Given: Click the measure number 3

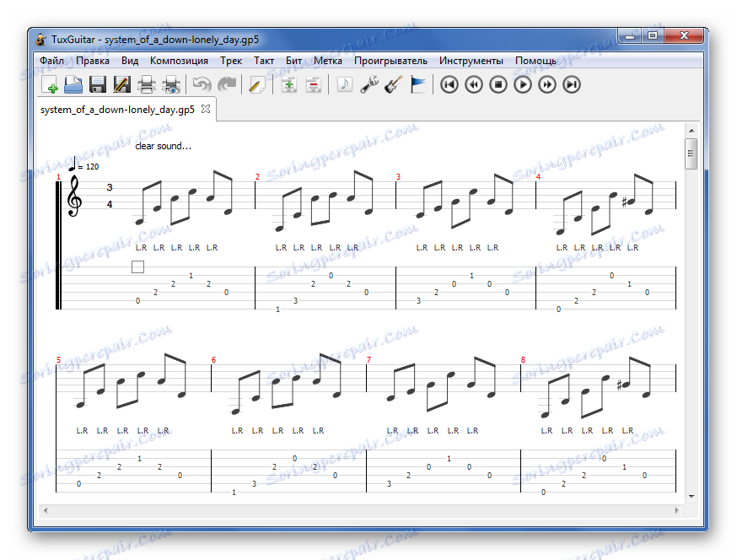Looking at the screenshot, I should (x=398, y=177).
